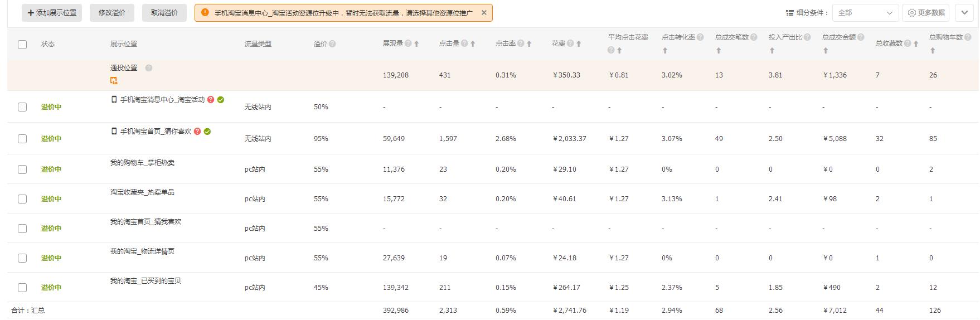Click the help icon next to 投入产出比

[807, 37]
